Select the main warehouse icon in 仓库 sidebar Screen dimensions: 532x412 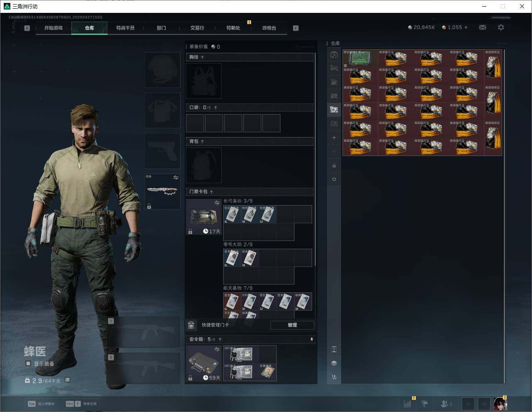click(334, 55)
